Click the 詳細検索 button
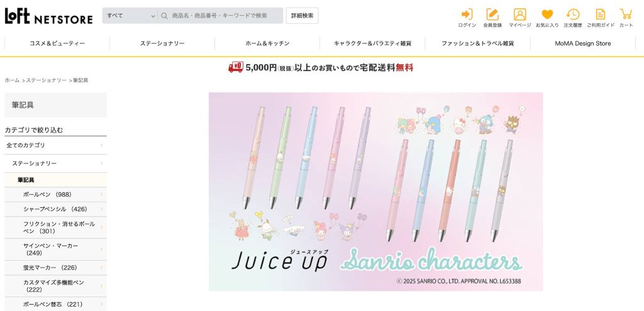This screenshot has width=644, height=311. click(x=303, y=16)
